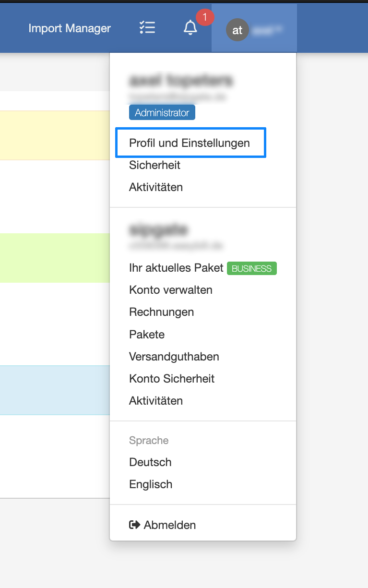This screenshot has width=368, height=588.
Task: Check Versandguthaben balance
Action: click(174, 356)
